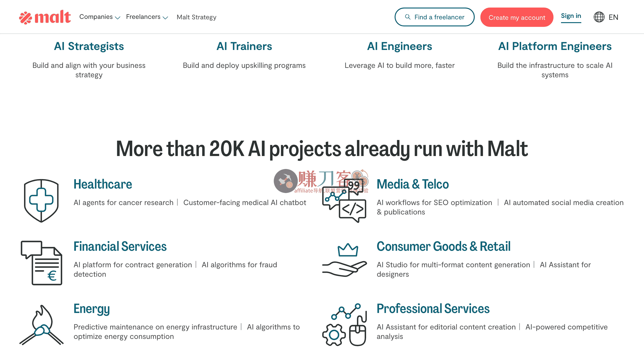Click the Energy flame icon

[41, 325]
